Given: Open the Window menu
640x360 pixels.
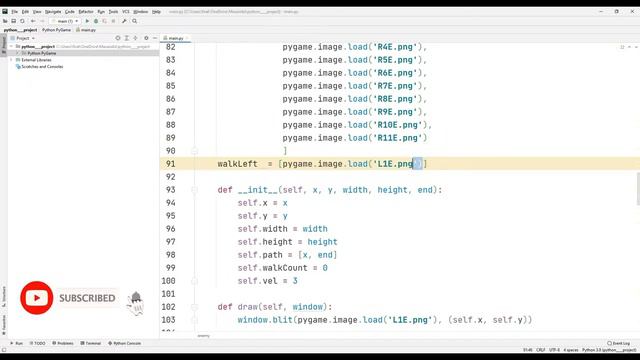Looking at the screenshot, I should 141,12.
